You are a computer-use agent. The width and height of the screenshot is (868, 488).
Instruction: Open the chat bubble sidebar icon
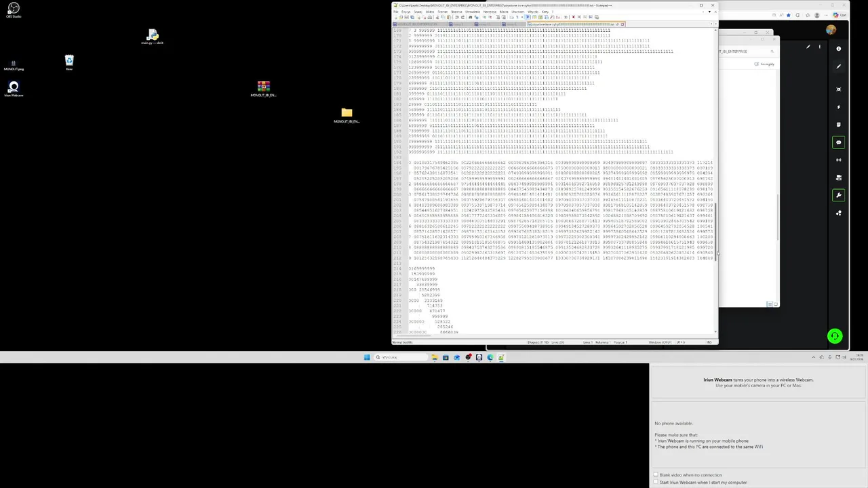pos(839,142)
